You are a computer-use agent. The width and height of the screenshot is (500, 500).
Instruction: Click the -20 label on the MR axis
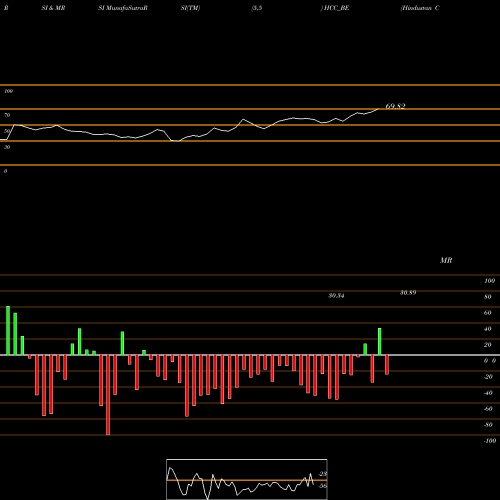[x=488, y=377]
